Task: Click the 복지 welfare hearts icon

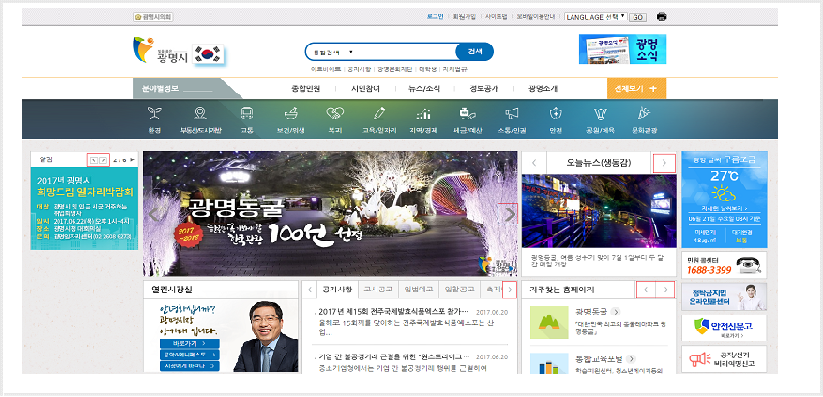Action: click(335, 113)
